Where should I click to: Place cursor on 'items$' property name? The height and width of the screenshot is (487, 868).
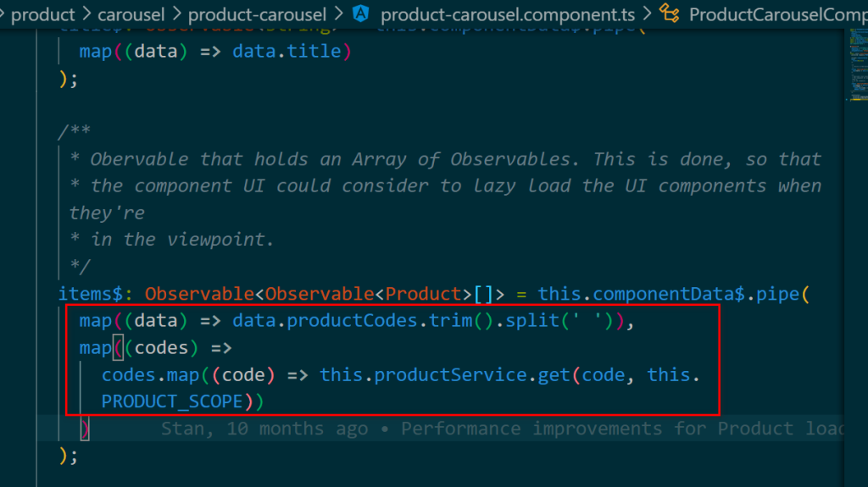[x=85, y=294]
